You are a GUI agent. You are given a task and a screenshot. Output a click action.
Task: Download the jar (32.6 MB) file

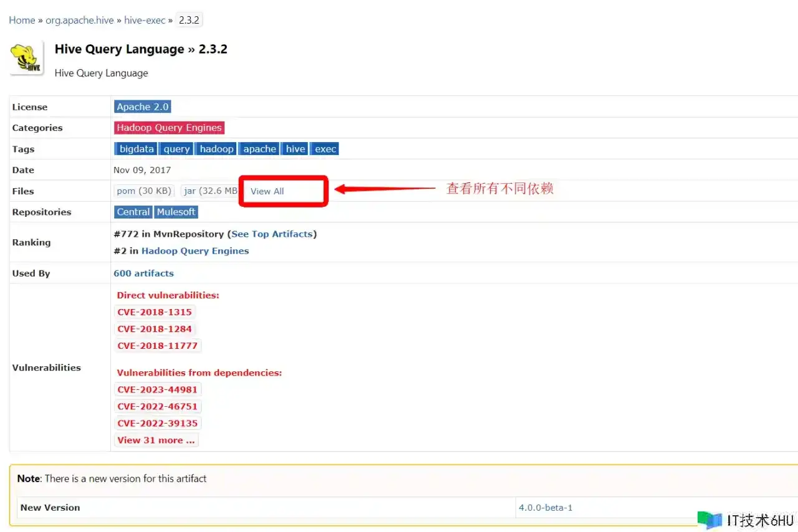click(210, 191)
